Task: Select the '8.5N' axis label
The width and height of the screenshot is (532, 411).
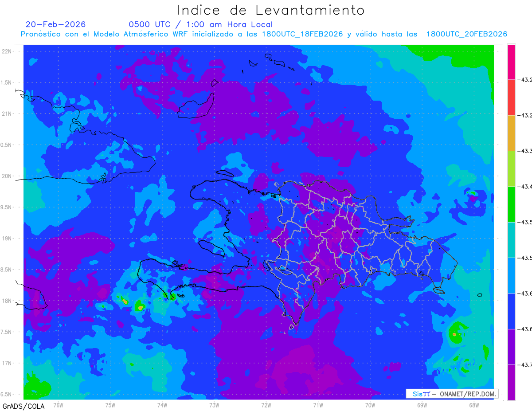Action: 7,270
